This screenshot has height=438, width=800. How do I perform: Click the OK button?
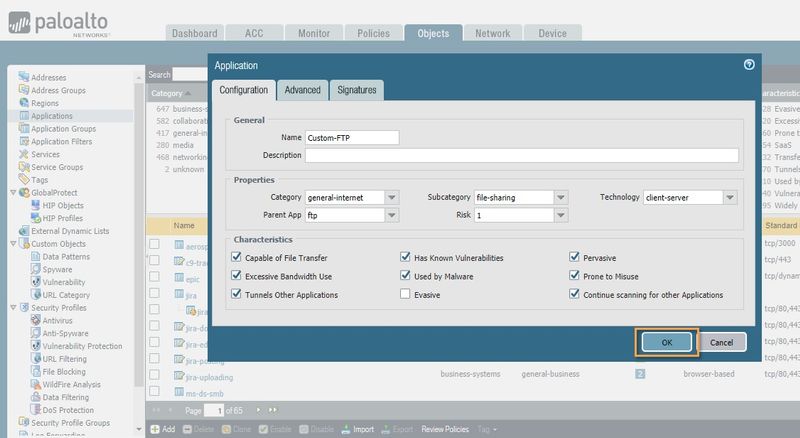pos(666,342)
